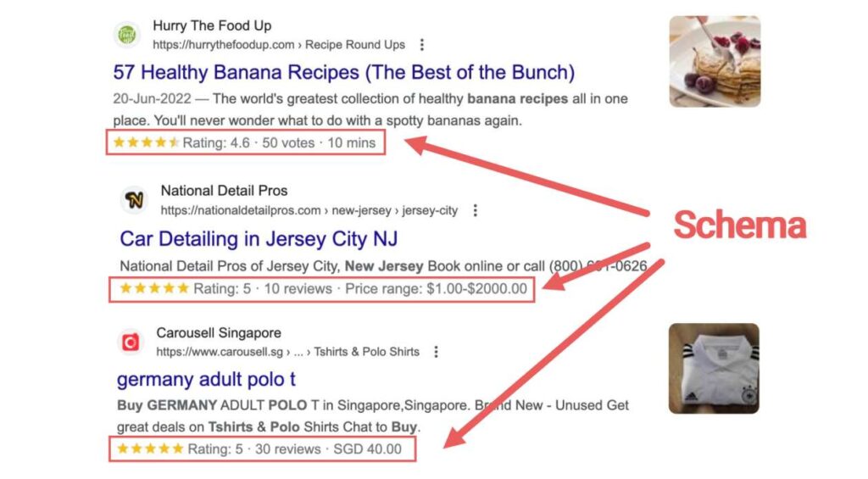Viewport: 868px width, 479px height.
Task: Open three-dot menu for National Detail Pros result
Action: click(476, 210)
